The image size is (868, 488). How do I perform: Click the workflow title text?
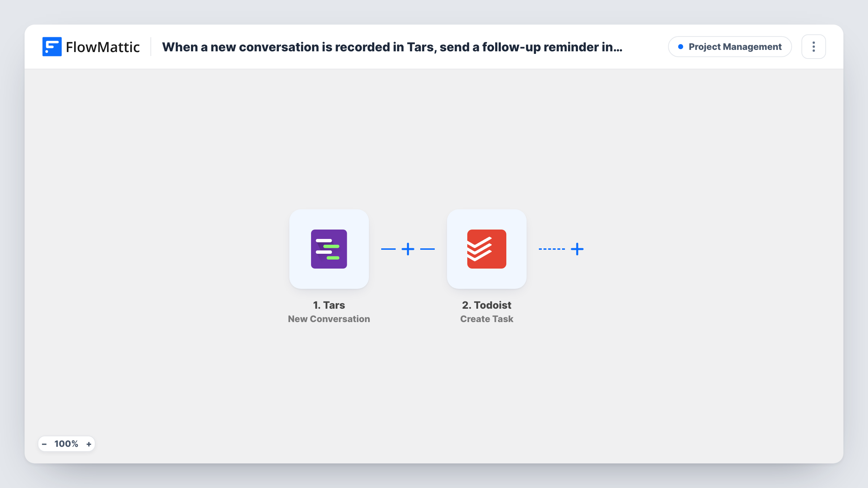[392, 47]
